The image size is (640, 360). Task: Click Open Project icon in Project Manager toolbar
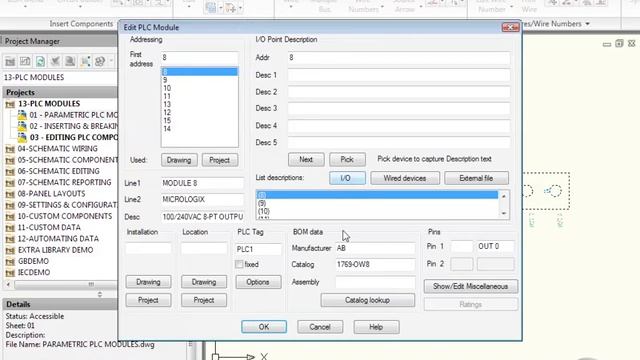coord(10,61)
